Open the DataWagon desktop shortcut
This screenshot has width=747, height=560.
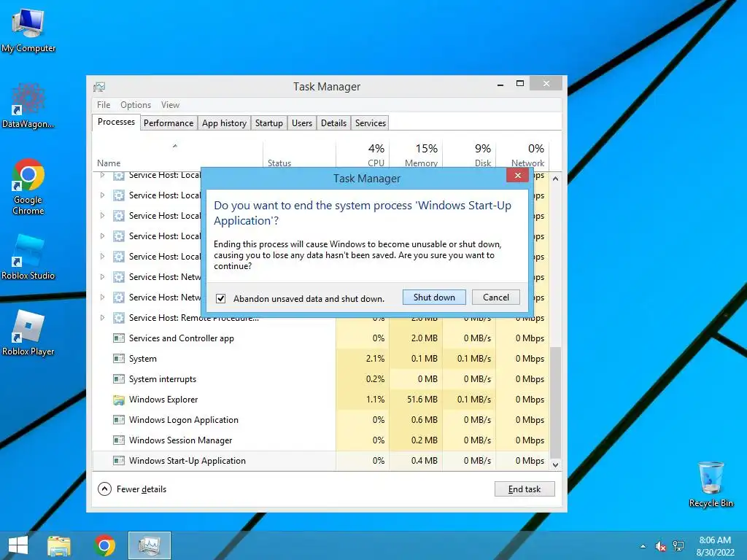point(28,106)
